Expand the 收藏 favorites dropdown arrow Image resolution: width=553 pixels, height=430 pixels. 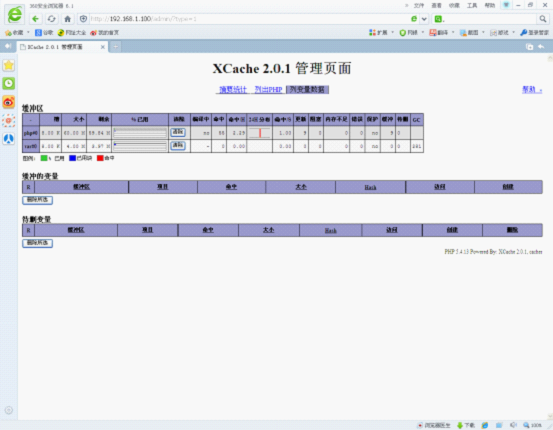[28, 33]
